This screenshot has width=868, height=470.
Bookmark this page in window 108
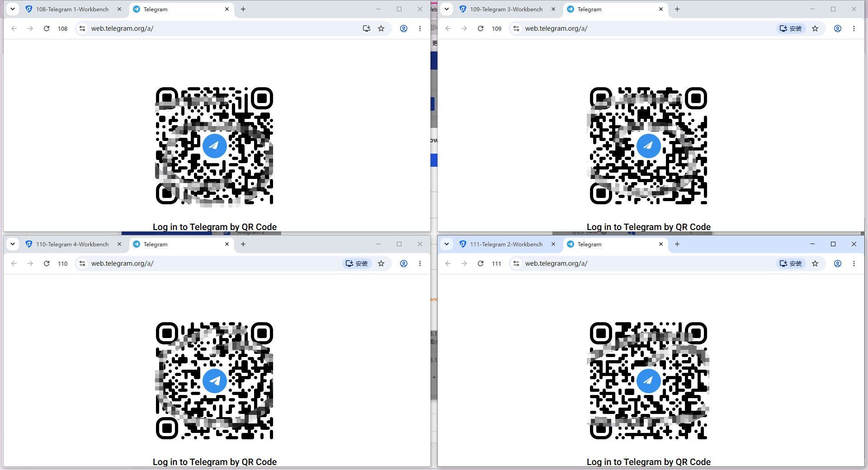click(x=381, y=28)
